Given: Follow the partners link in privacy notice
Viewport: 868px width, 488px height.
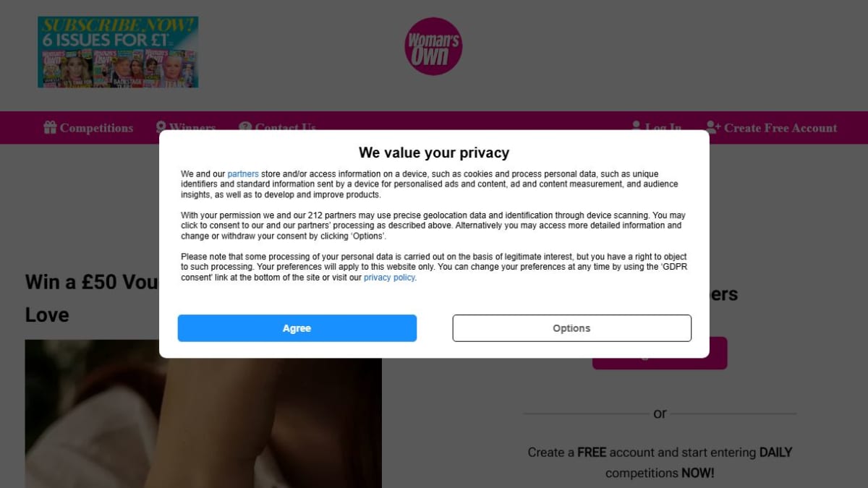Looking at the screenshot, I should [x=243, y=174].
